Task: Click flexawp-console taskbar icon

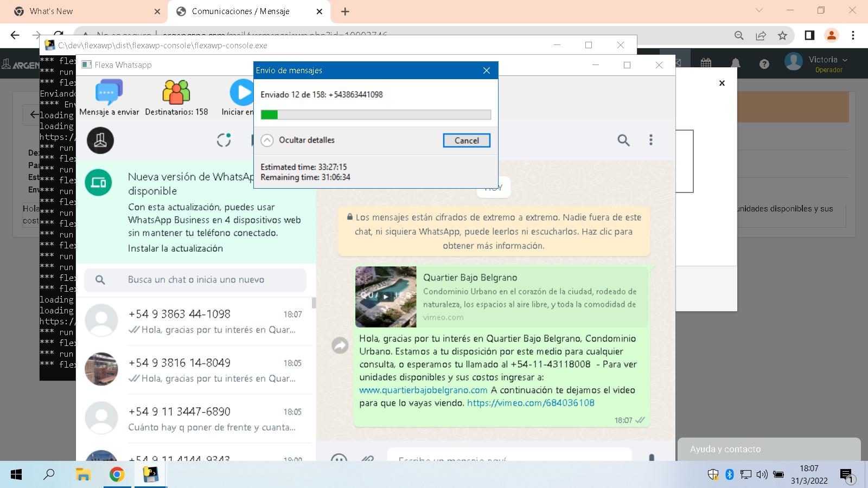Action: (150, 475)
